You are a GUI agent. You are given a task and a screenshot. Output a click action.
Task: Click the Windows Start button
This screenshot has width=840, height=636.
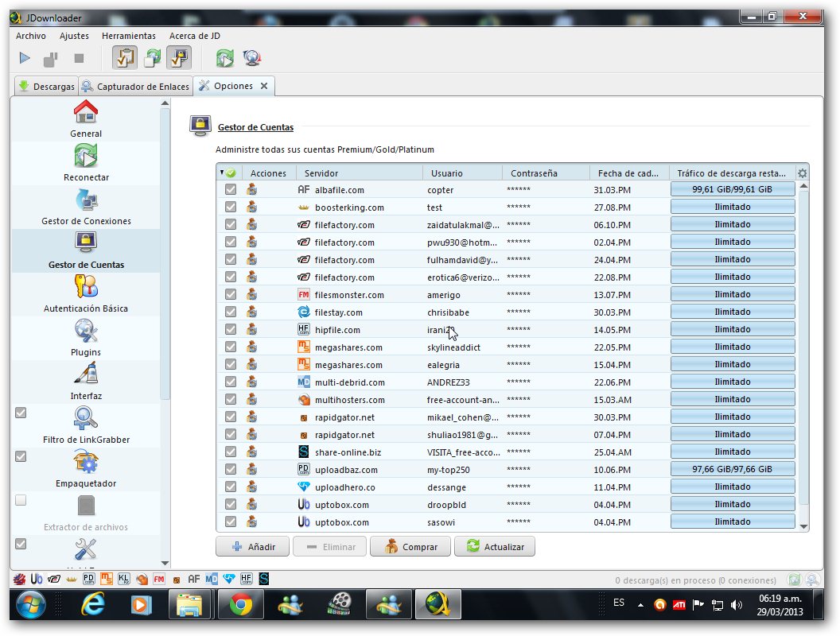click(30, 605)
